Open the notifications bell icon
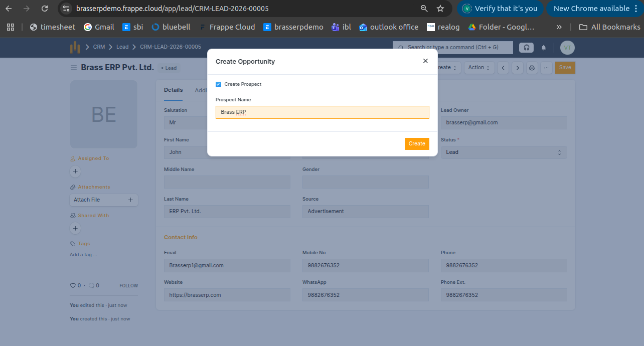Viewport: 644px width, 346px height. pos(544,48)
